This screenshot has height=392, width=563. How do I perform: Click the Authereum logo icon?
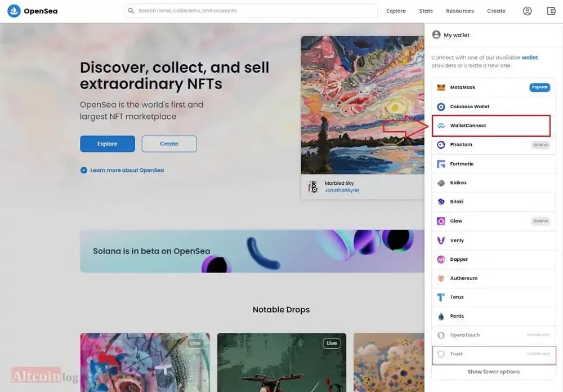[441, 278]
